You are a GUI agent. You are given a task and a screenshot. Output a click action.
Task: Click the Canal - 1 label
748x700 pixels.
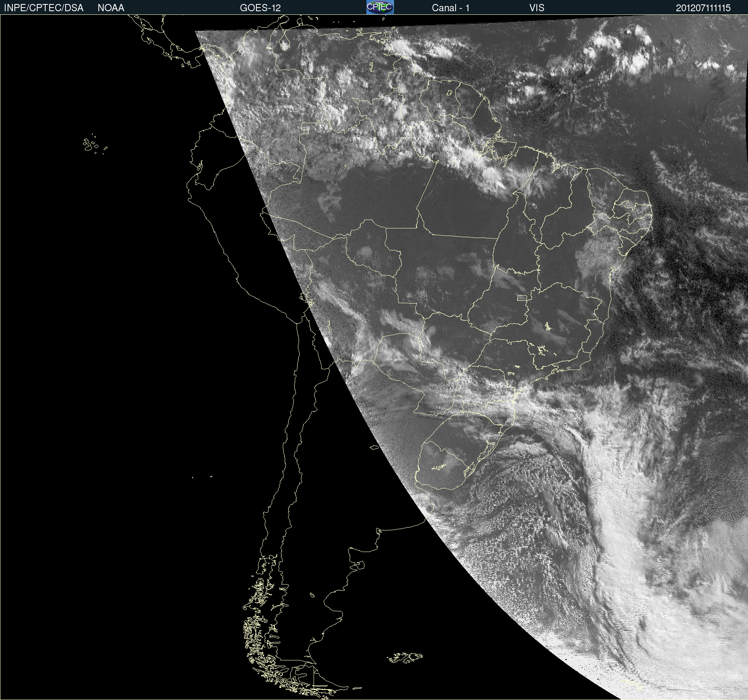click(x=451, y=8)
